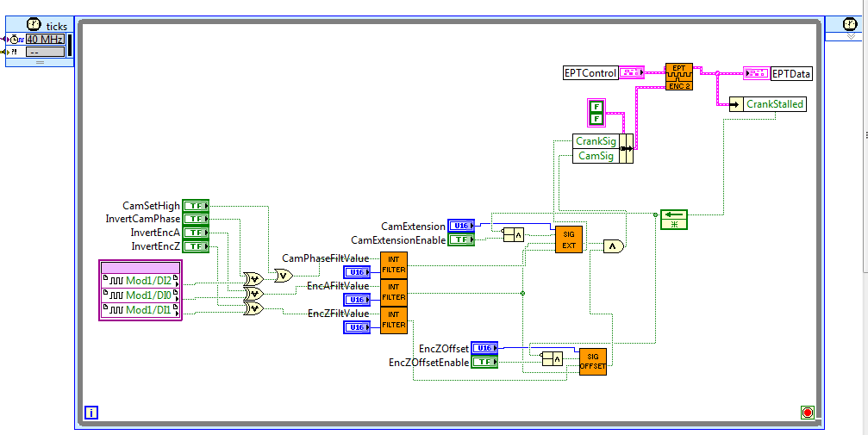Click the error ?! terminal icon
Screen dimensions: 868x435
pyautogui.click(x=14, y=52)
